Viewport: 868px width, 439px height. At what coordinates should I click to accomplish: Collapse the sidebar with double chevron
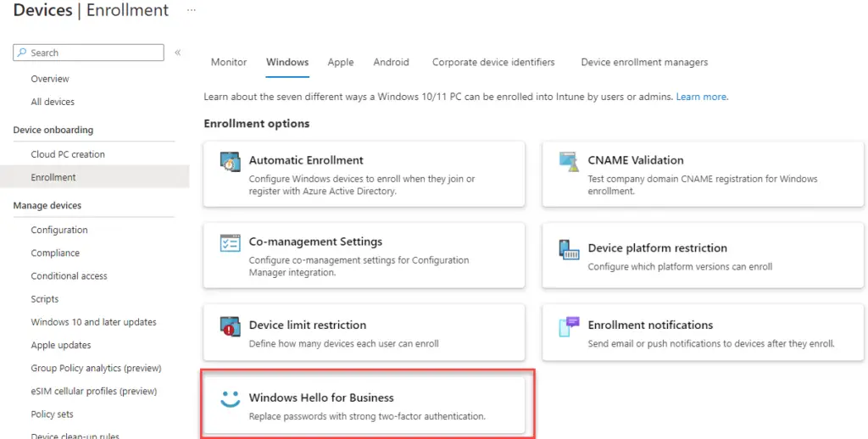point(178,53)
